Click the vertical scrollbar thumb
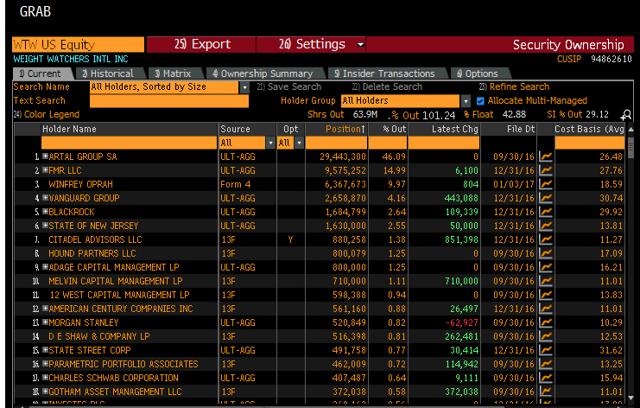Screen dimensions: 640x408 pyautogui.click(x=631, y=147)
